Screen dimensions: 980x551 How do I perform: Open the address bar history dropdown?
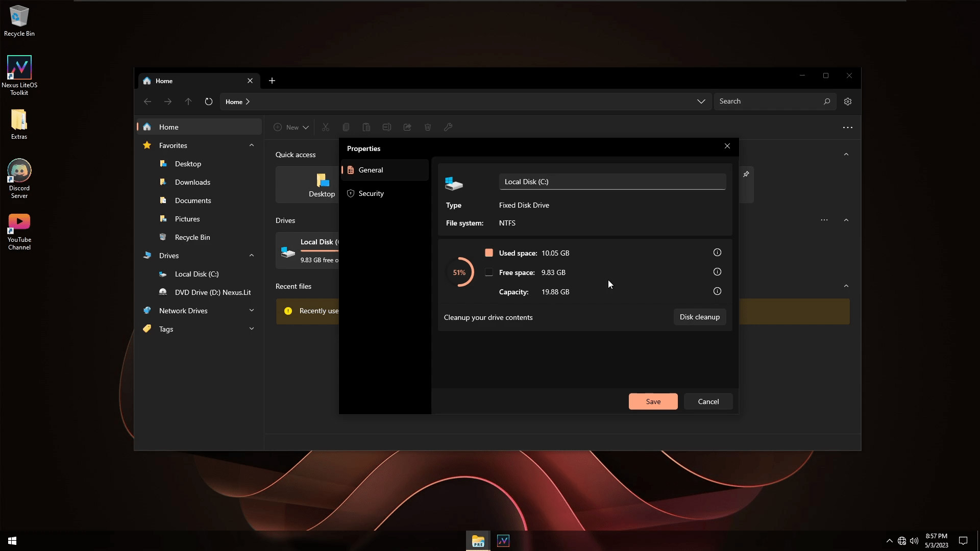(x=701, y=102)
